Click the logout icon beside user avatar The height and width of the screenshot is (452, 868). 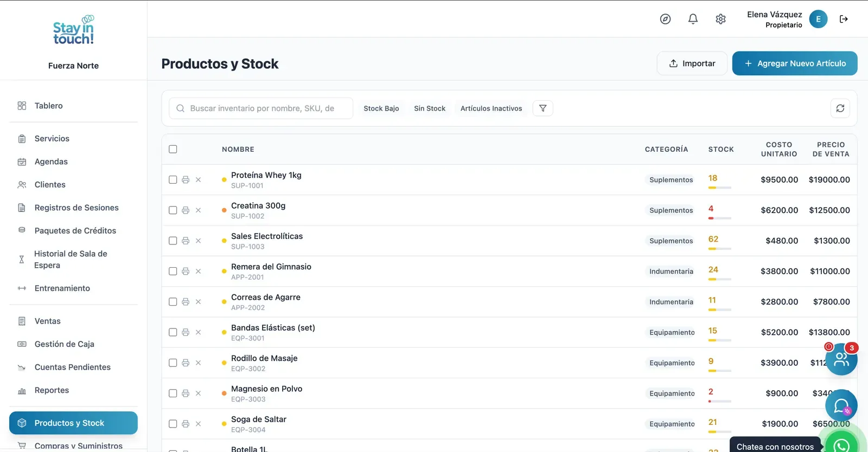[x=844, y=19]
